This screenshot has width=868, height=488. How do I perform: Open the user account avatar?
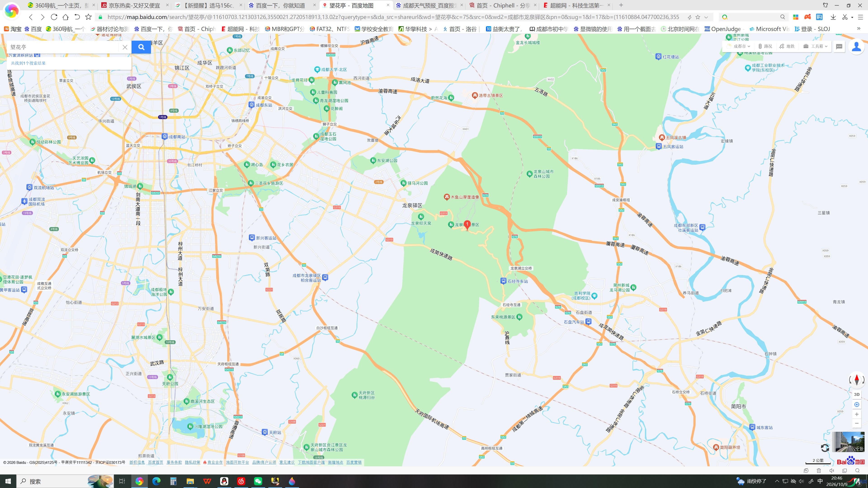(856, 47)
